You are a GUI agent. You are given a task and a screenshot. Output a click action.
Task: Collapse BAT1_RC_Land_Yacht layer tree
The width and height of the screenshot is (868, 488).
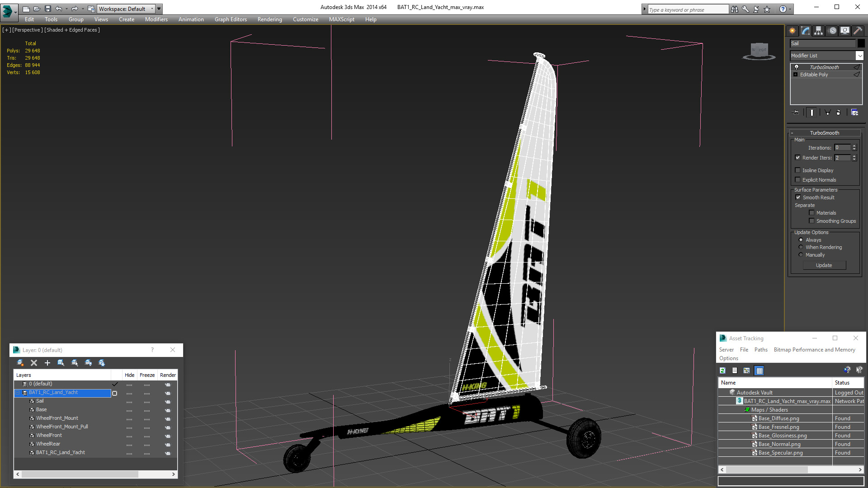coord(18,393)
